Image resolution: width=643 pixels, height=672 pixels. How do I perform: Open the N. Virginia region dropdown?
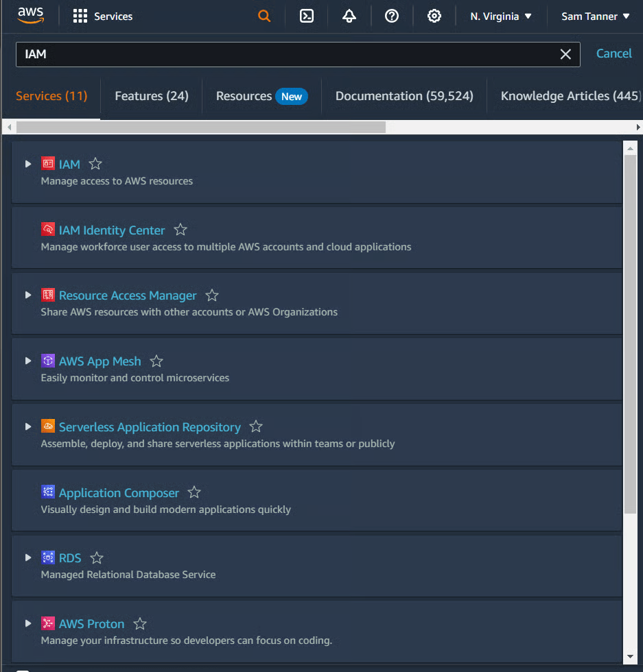pyautogui.click(x=501, y=16)
